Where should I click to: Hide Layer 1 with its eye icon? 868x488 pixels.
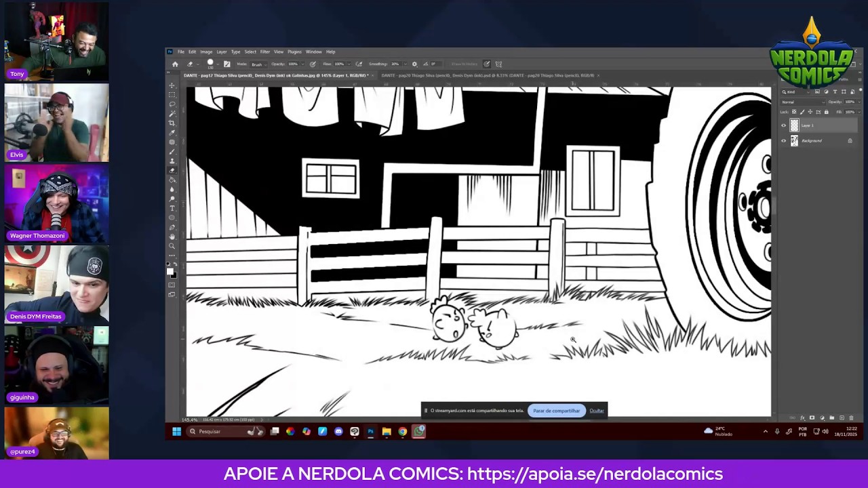pyautogui.click(x=784, y=125)
